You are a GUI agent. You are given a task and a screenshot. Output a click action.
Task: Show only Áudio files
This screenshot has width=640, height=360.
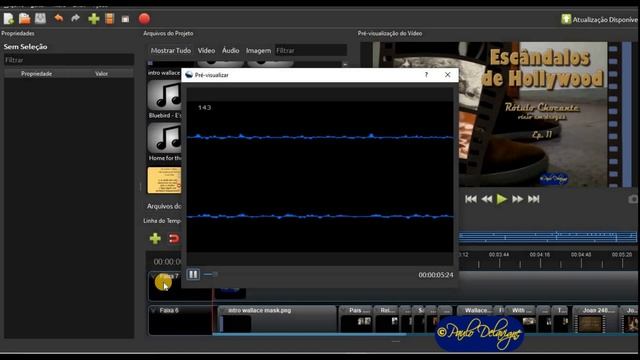(231, 51)
